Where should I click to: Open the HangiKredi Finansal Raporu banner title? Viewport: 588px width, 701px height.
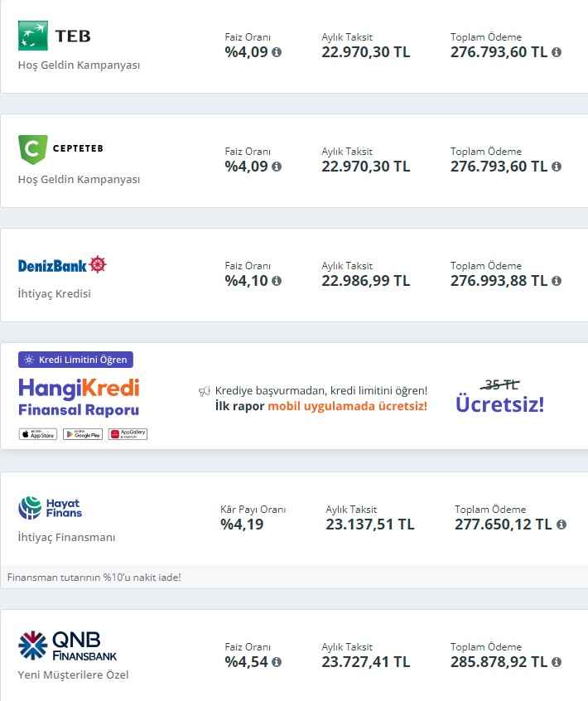coord(79,398)
